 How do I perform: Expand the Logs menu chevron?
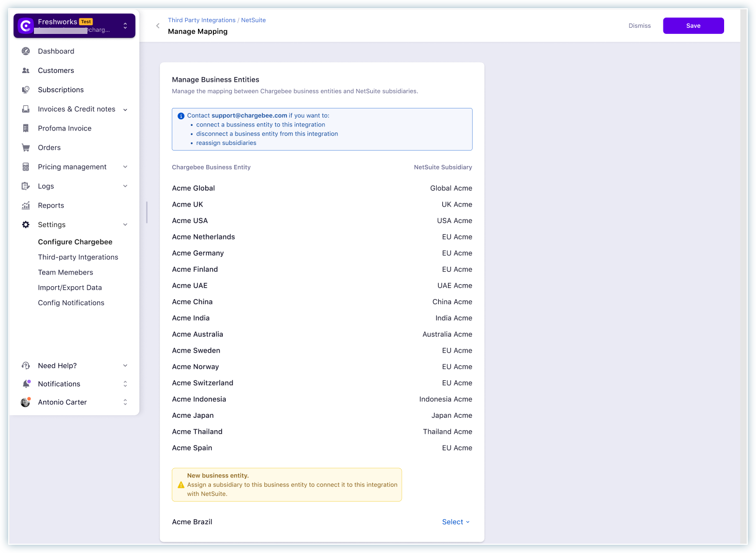(x=125, y=186)
